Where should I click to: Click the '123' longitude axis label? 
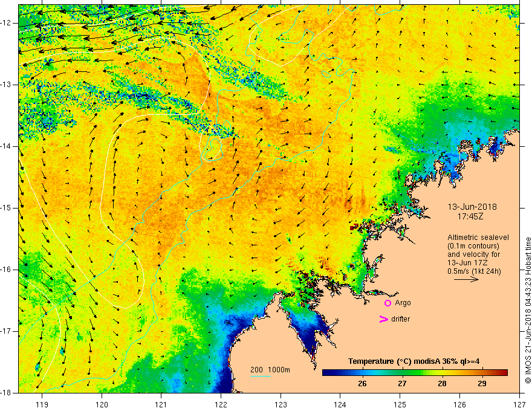point(281,404)
